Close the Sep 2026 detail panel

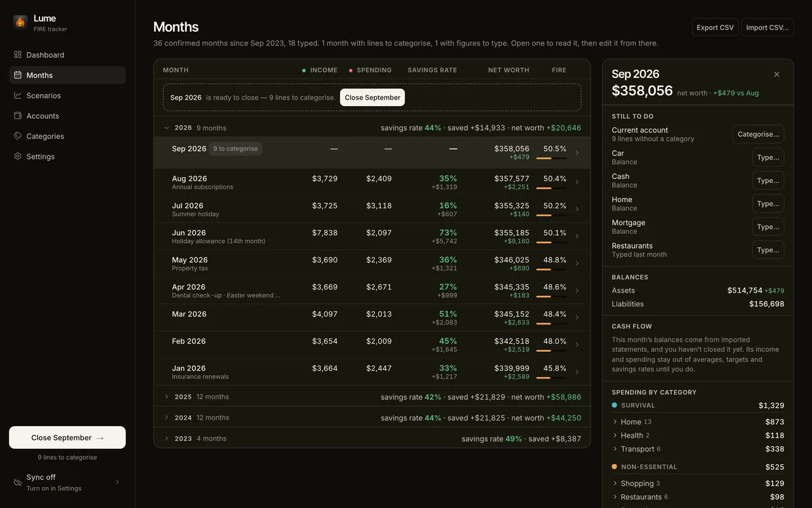click(x=776, y=74)
